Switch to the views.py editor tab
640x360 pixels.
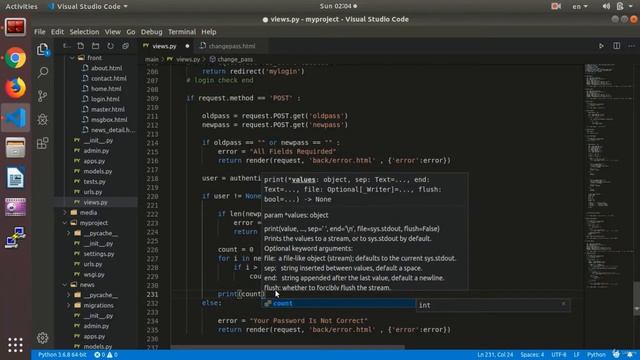tap(165, 46)
